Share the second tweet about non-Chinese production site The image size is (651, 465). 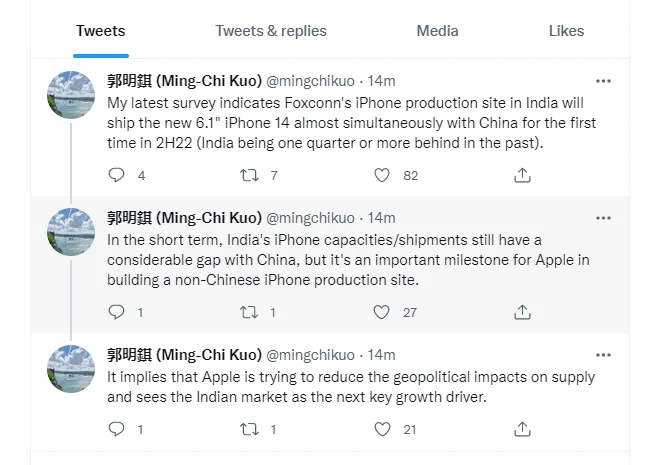tap(522, 312)
